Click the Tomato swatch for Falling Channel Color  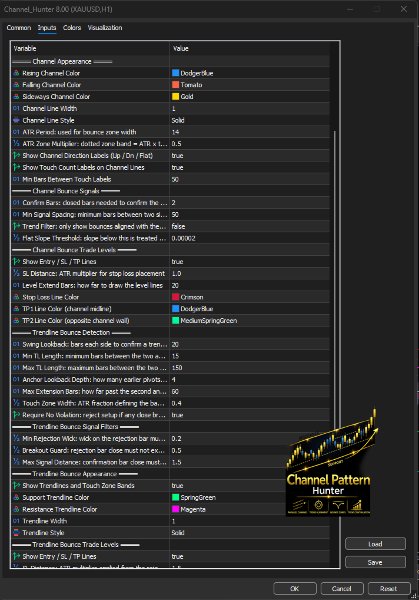(x=176, y=85)
